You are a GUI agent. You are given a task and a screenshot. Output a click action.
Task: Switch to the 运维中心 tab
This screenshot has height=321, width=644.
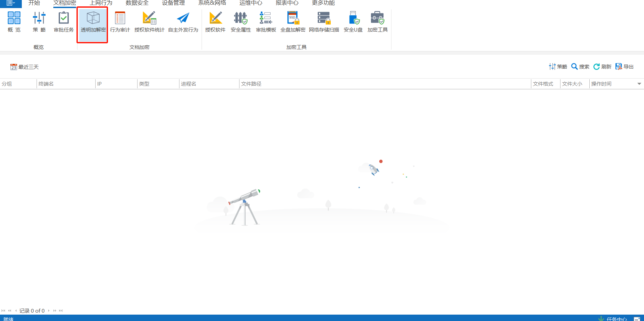point(251,3)
